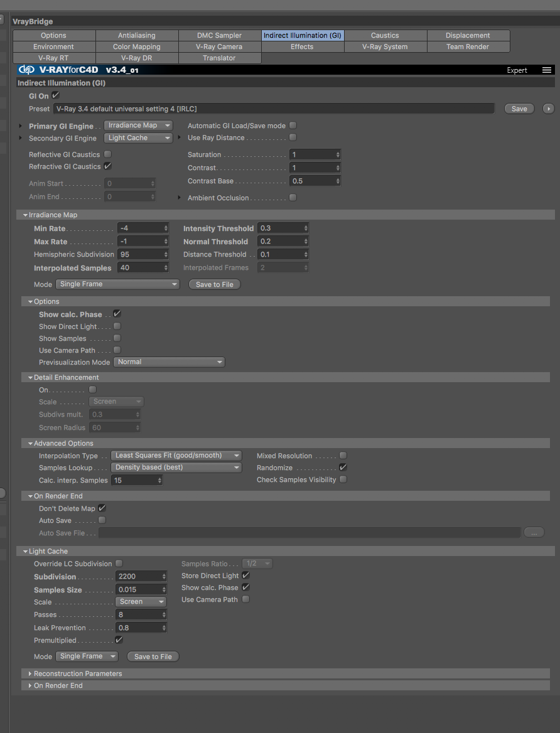Adjust Interpolated Samples stepper arrows
Screen dimensions: 560x733
[x=166, y=268]
